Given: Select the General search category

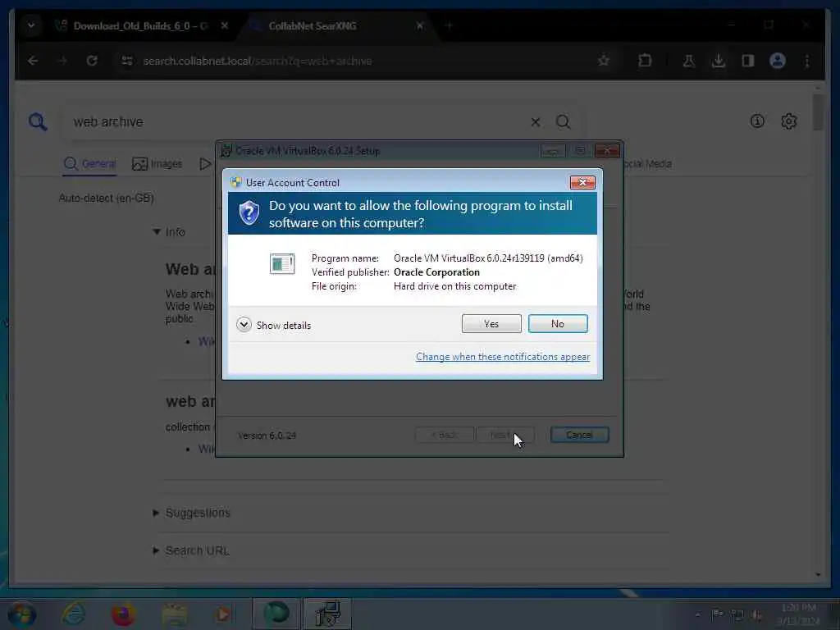Looking at the screenshot, I should (x=90, y=163).
